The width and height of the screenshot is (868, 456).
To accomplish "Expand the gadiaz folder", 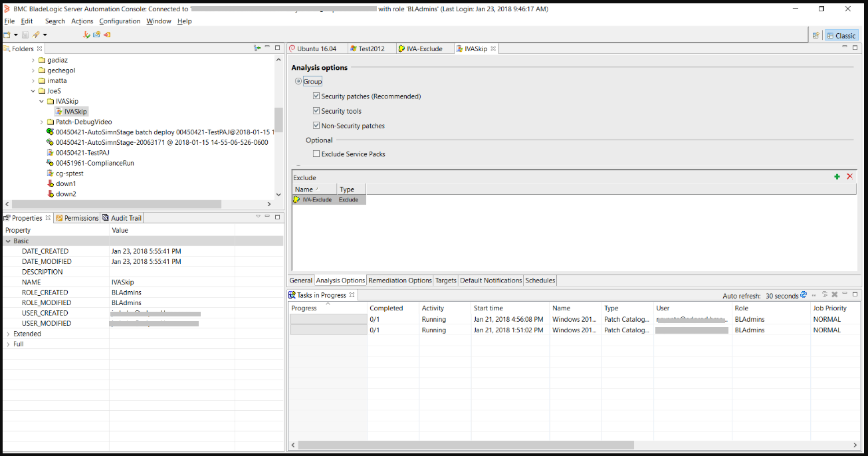I will pos(33,60).
